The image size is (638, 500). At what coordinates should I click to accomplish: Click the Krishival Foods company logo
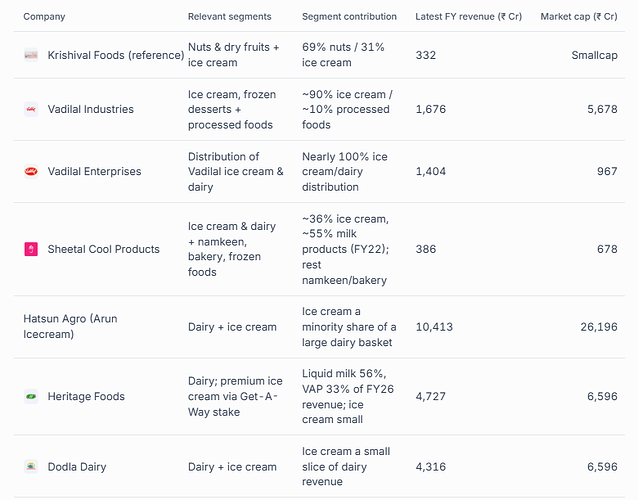[x=31, y=55]
